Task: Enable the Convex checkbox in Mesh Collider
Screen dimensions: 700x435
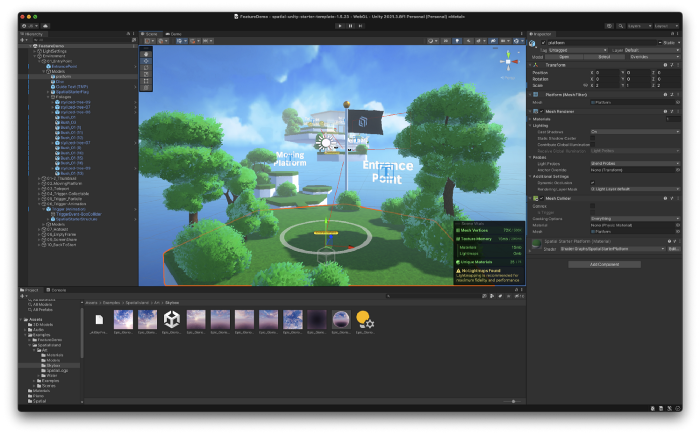Action: click(x=592, y=206)
